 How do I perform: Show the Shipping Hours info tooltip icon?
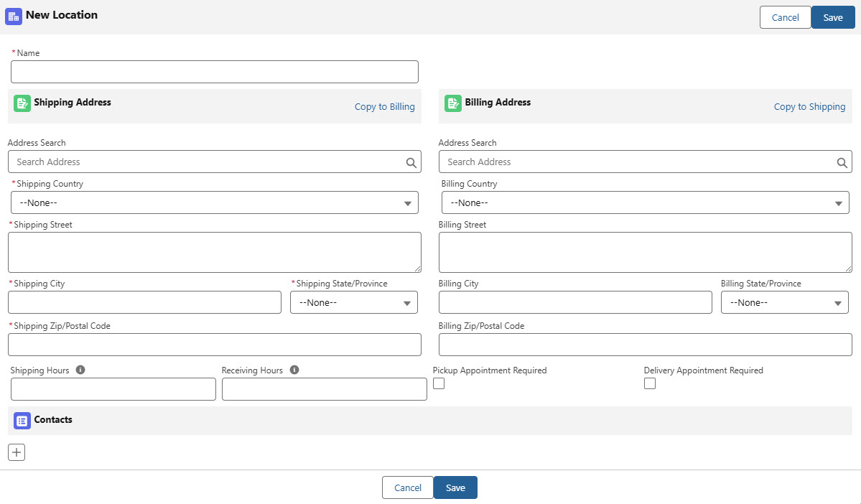pyautogui.click(x=80, y=370)
